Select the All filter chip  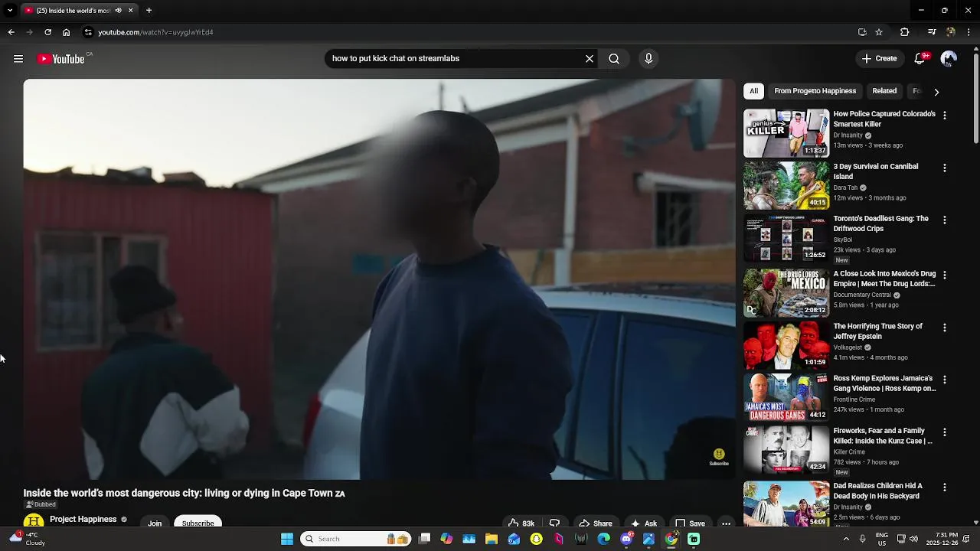(x=753, y=91)
